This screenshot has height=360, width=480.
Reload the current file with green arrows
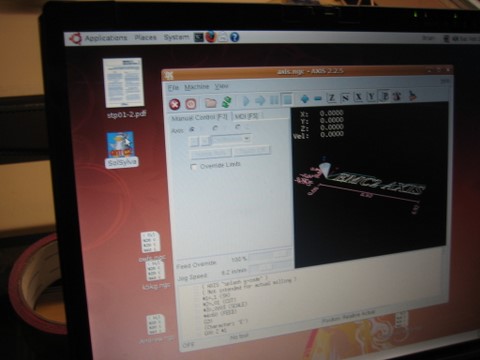[x=227, y=102]
